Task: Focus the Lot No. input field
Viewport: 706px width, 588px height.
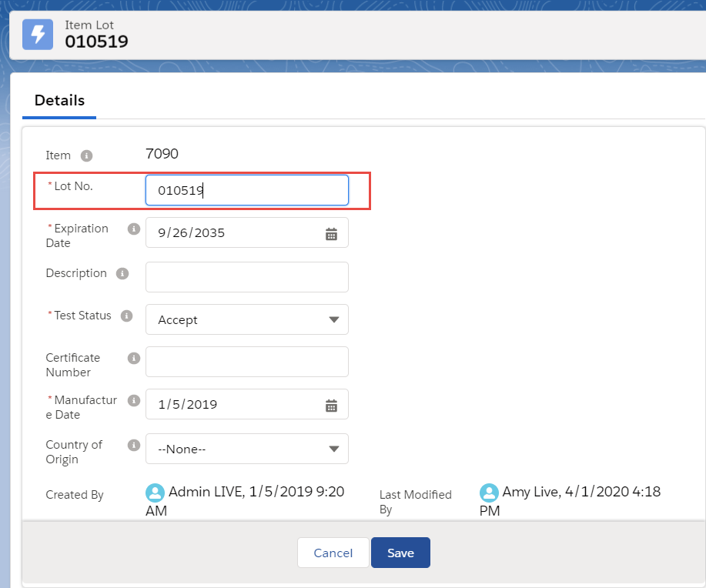Action: click(246, 190)
